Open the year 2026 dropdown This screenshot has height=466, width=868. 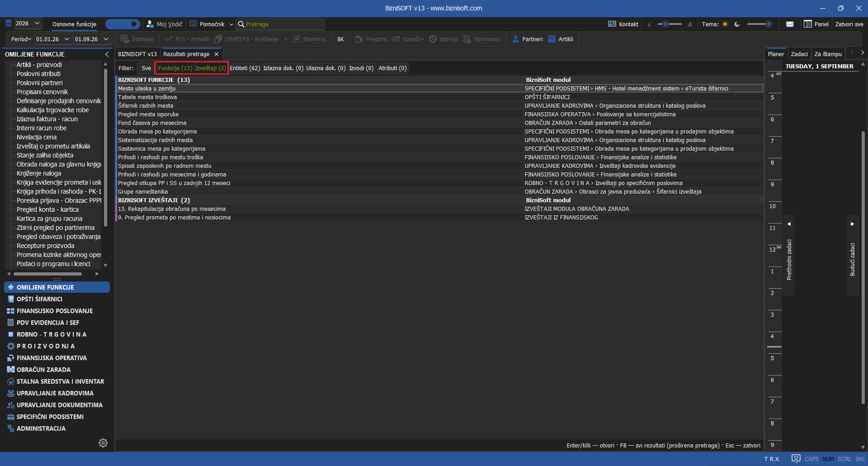point(28,24)
